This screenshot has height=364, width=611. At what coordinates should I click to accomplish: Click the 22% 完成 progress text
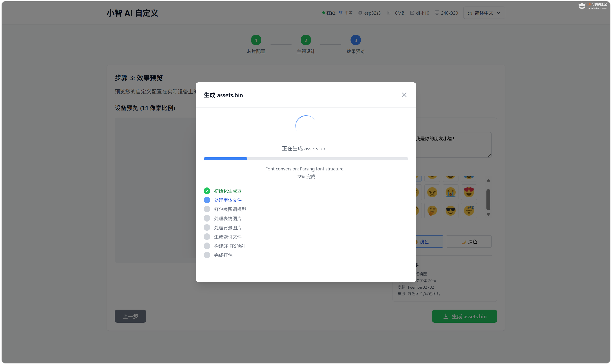[x=306, y=177]
